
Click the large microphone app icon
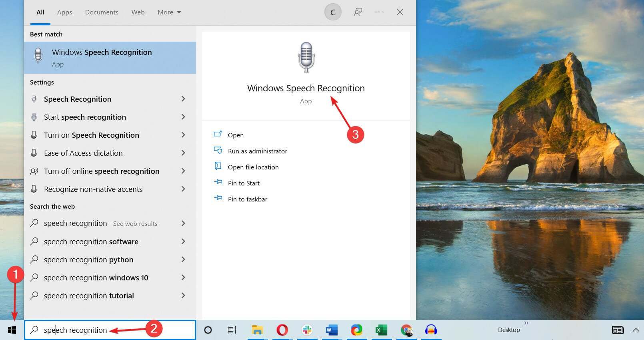(x=306, y=57)
